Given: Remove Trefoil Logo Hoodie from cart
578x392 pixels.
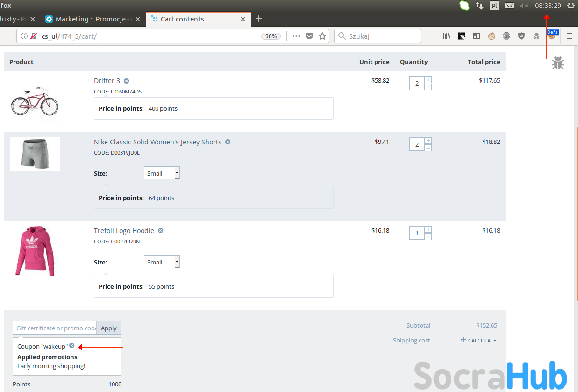Looking at the screenshot, I should click(160, 230).
